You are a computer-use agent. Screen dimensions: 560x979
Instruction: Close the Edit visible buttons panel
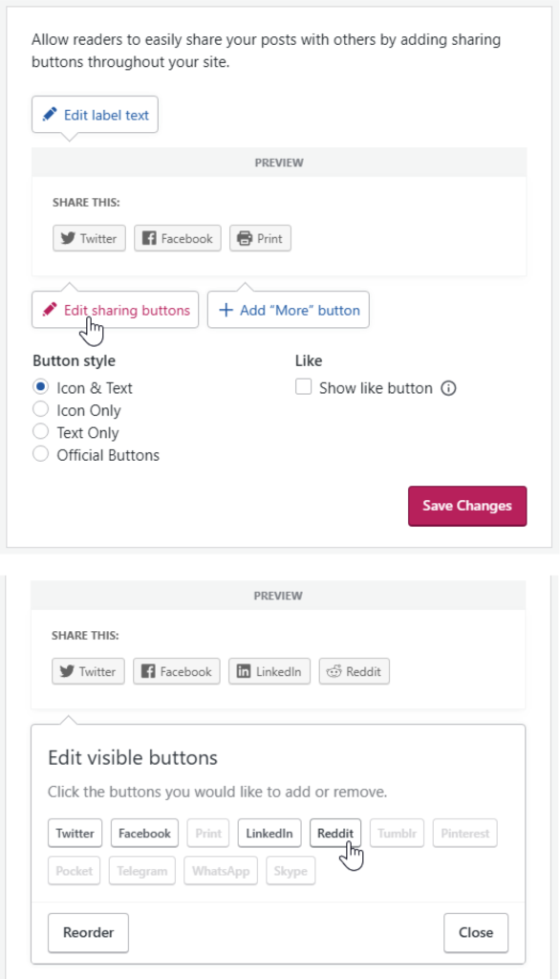(x=476, y=933)
